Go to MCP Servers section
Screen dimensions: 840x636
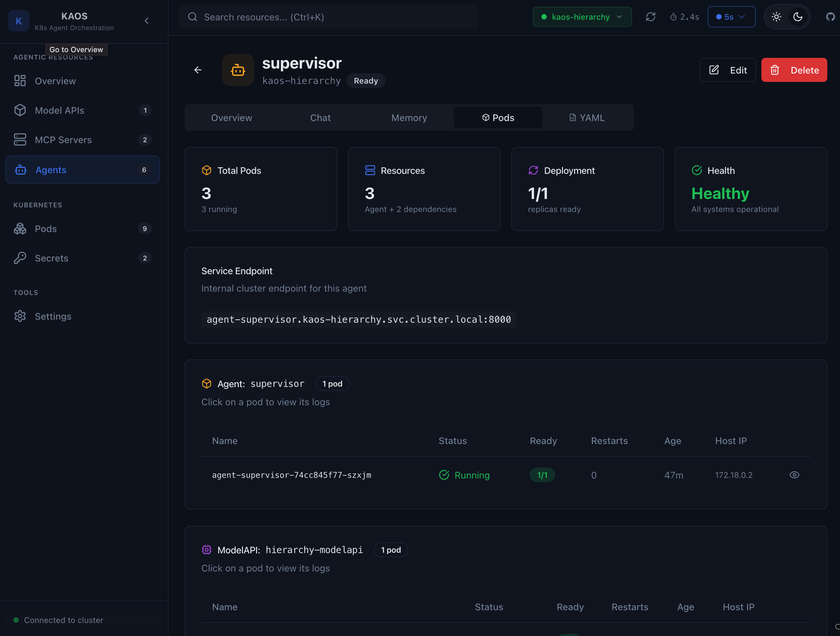[x=63, y=140]
